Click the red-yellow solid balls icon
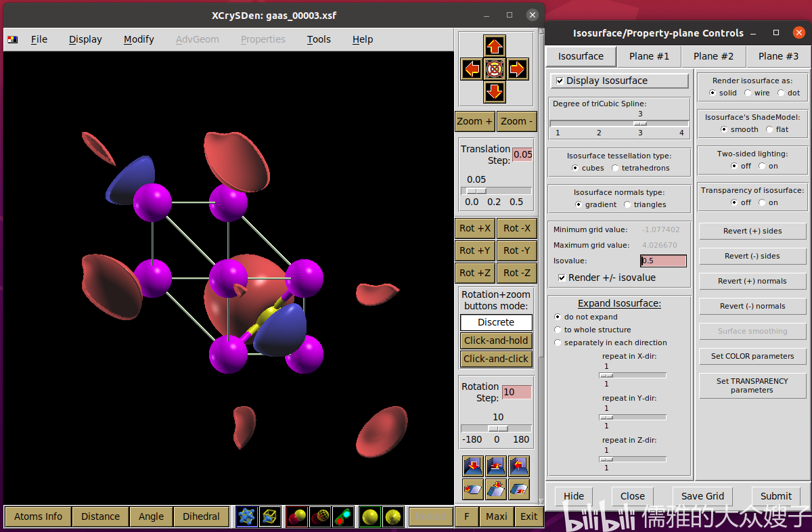The height and width of the screenshot is (532, 812). click(x=298, y=517)
